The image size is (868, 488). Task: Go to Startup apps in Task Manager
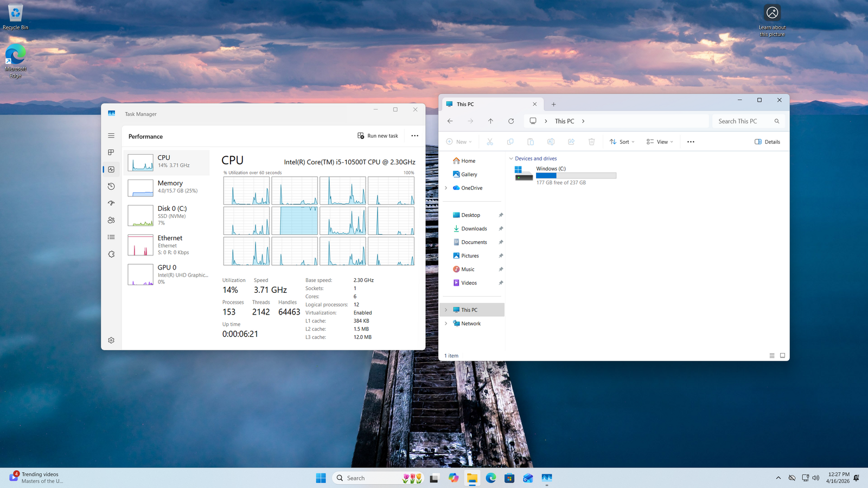coord(111,203)
